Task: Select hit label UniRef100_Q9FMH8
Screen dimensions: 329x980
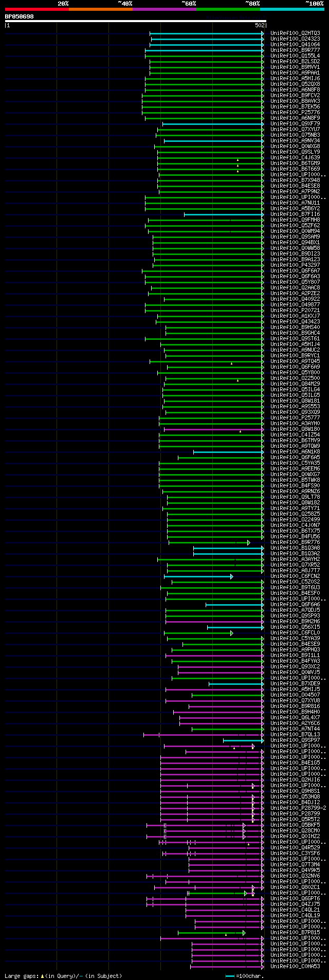Action: click(x=295, y=220)
